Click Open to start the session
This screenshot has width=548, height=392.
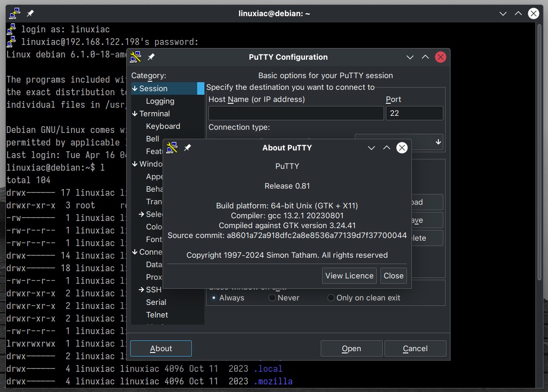351,348
